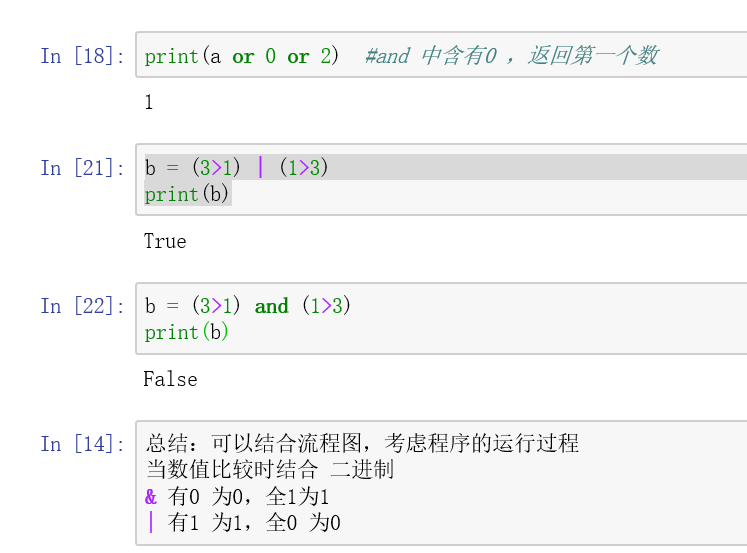This screenshot has height=553, width=747.
Task: Click print(b) in cell 22
Action: (187, 332)
